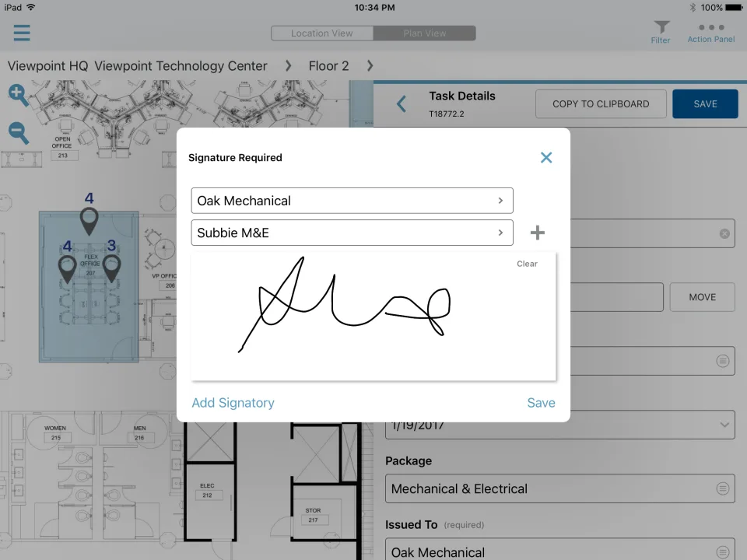Select the top map pin labeled 4
This screenshot has height=560, width=747.
89,221
